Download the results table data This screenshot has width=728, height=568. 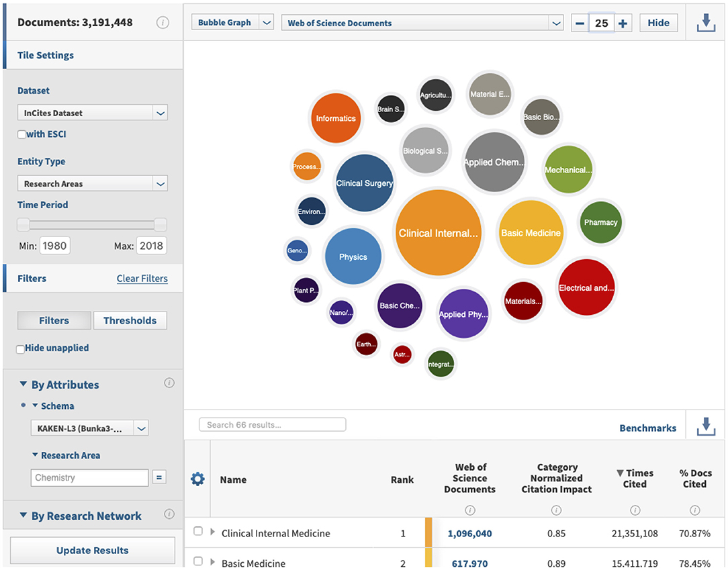tap(706, 426)
